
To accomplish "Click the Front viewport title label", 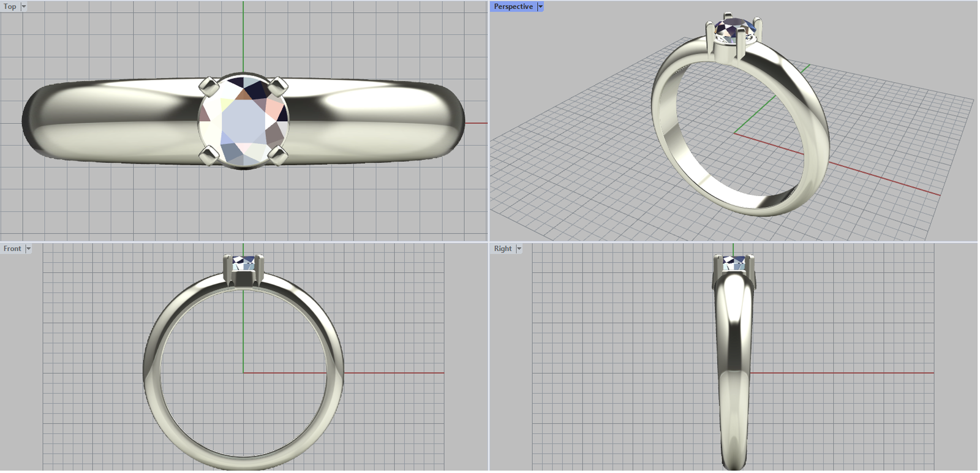I will 12,249.
